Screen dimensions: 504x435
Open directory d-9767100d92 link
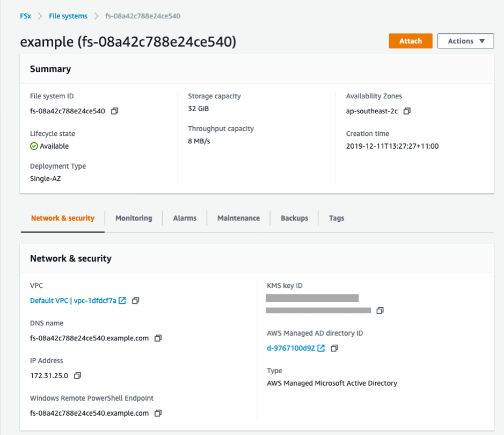tap(291, 348)
